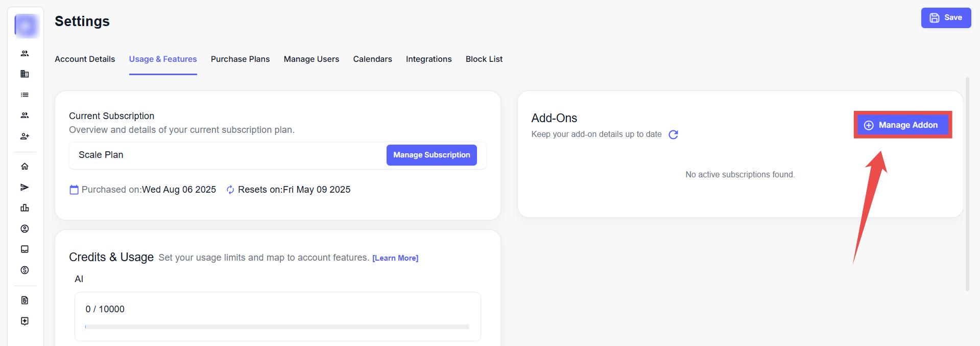The width and height of the screenshot is (980, 346).
Task: Click the AI credits usage progress bar
Action: pos(277,327)
